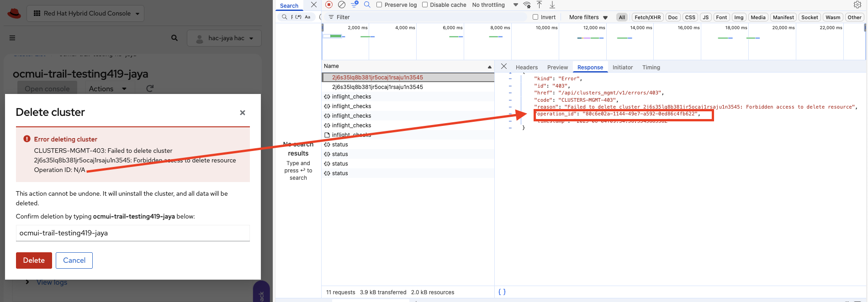Switch to the Headers tab
Viewport: 868px width, 302px height.
[527, 67]
